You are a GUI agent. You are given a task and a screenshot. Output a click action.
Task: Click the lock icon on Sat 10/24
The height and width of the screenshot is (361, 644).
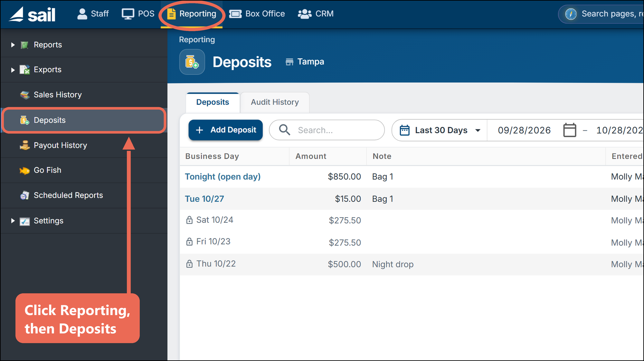pos(189,220)
